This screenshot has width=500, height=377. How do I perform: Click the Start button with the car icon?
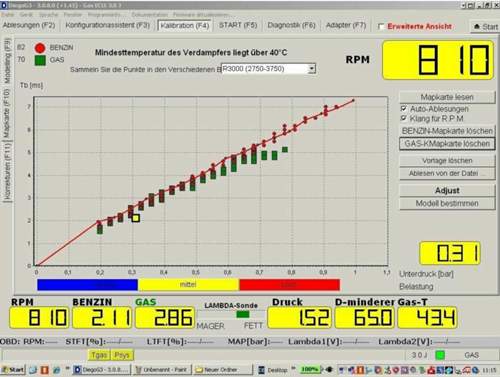[486, 27]
